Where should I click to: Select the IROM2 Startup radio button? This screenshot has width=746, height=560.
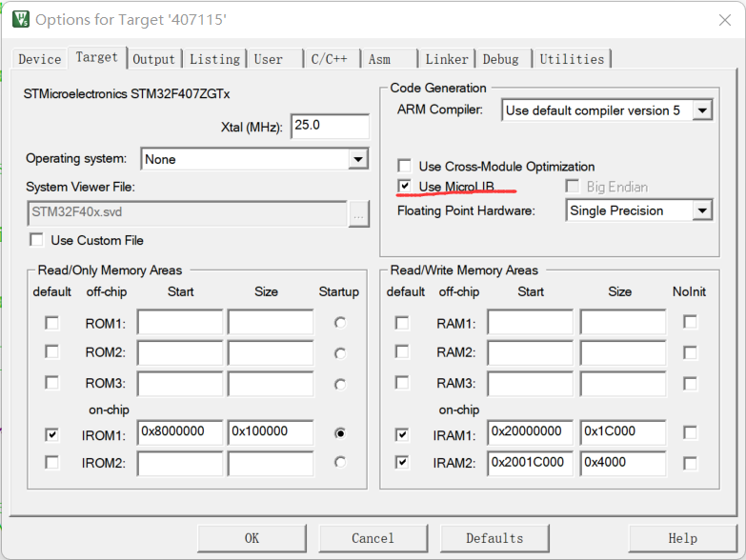tap(340, 462)
